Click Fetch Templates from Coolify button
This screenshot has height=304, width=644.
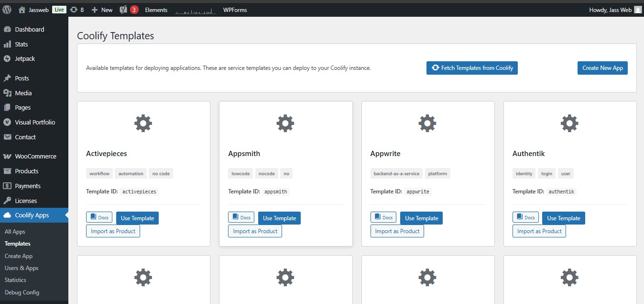[x=472, y=68]
